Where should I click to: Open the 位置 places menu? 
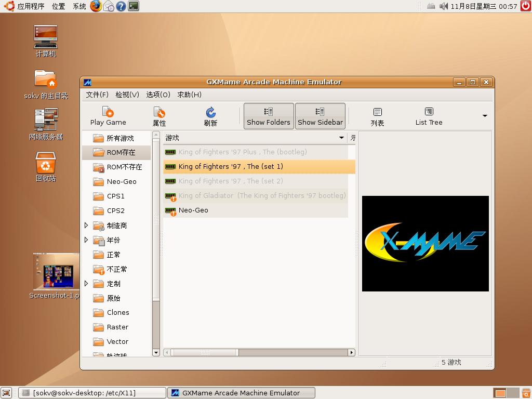tap(58, 6)
